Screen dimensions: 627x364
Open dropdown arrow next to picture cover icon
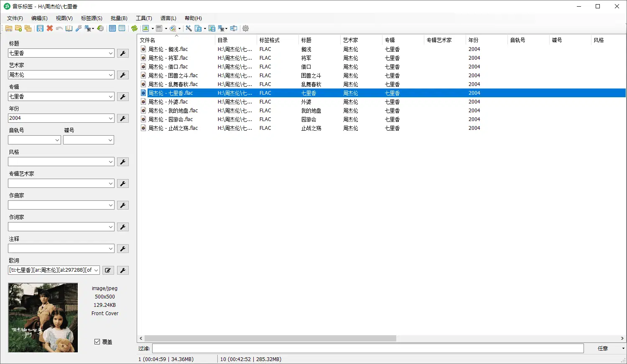(153, 28)
